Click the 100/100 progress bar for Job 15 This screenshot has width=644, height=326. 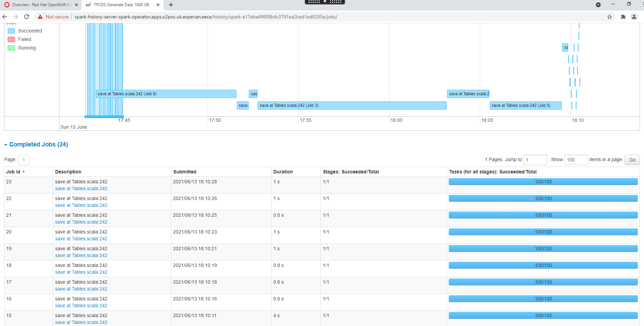click(543, 315)
